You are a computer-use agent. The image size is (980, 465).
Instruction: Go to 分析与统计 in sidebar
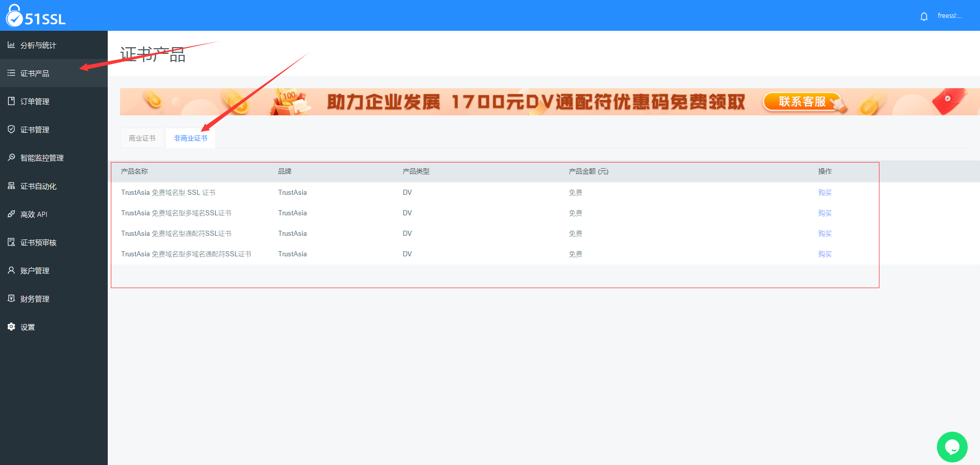pos(54,45)
